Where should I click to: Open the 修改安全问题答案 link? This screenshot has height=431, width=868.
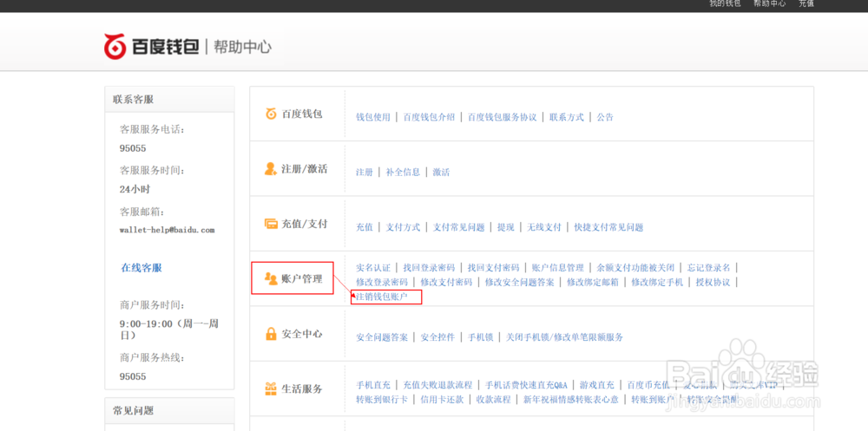click(x=520, y=282)
